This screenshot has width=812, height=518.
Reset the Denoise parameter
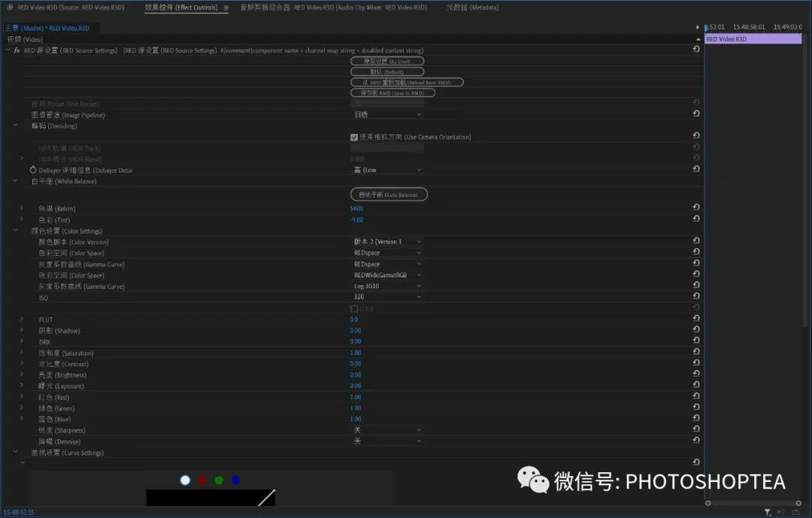(696, 441)
